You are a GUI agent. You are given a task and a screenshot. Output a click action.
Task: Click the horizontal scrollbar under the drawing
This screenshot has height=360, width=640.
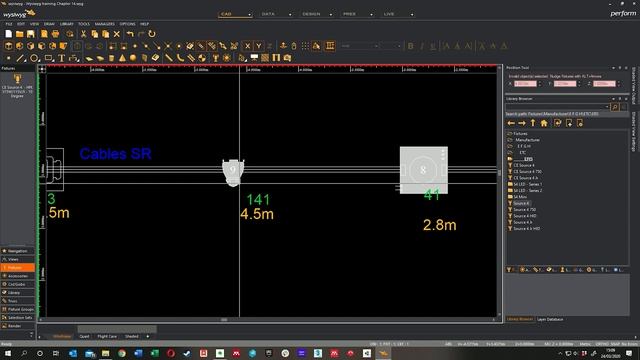269,320
